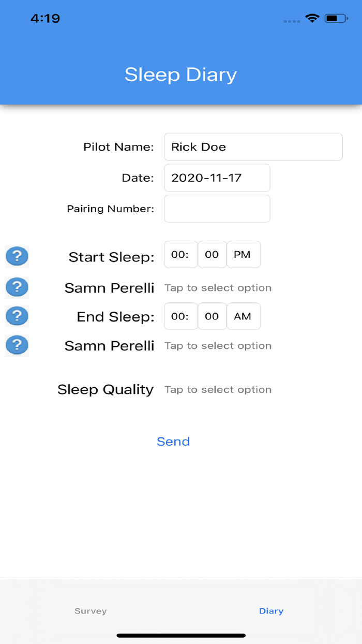Open the Sleep Quality option selector
Image resolution: width=362 pixels, height=644 pixels.
click(217, 389)
